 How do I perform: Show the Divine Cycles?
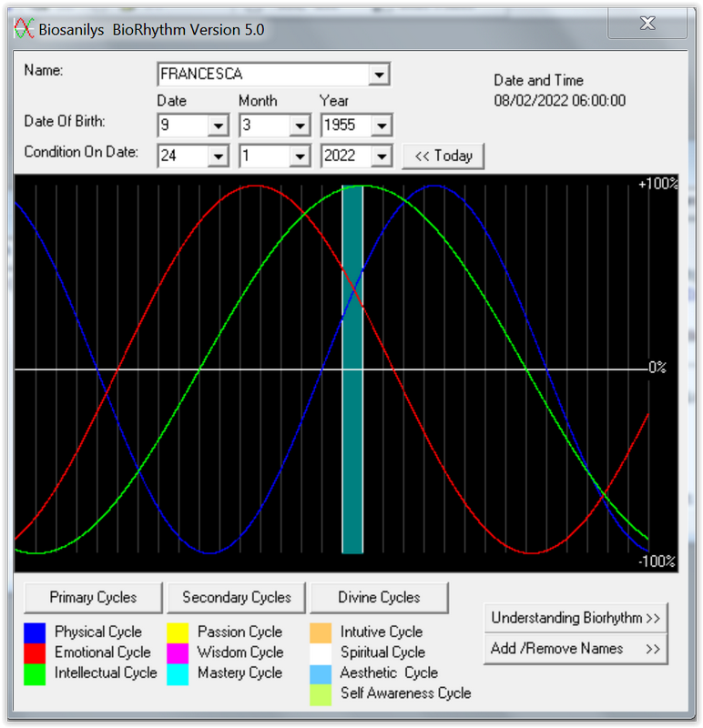[x=379, y=597]
